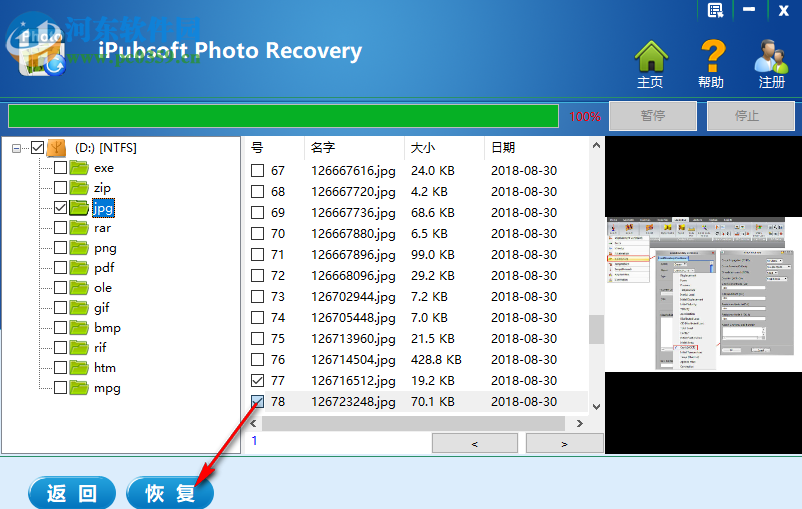The image size is (802, 509).
Task: Open the home page (主页) icon
Action: click(651, 56)
